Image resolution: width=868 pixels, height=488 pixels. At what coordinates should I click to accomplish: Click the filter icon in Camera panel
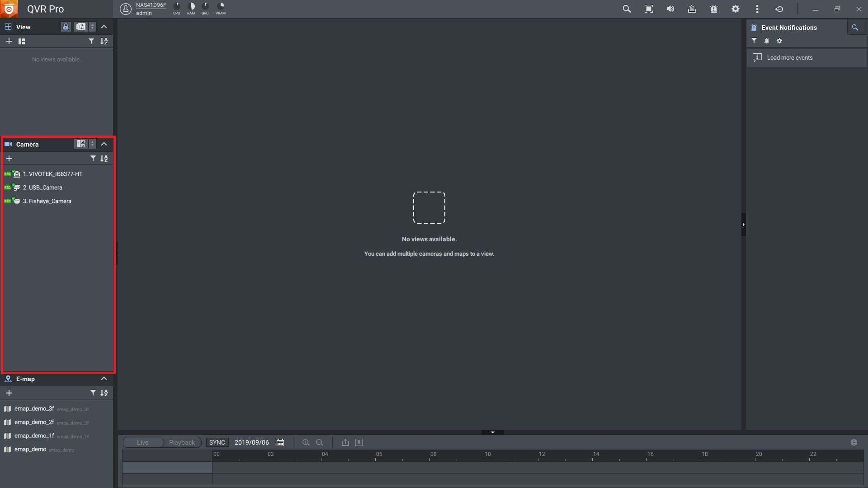[93, 159]
